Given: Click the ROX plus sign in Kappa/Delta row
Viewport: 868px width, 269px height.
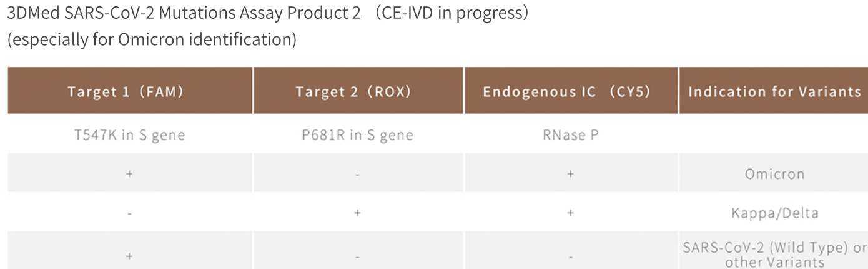Looking at the screenshot, I should pyautogui.click(x=357, y=213).
